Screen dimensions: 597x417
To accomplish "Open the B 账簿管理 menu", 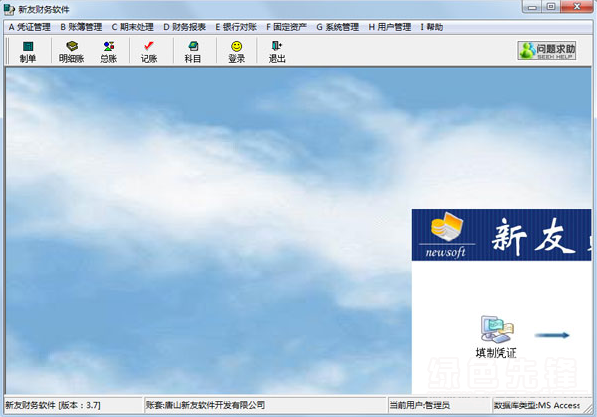I will (81, 27).
